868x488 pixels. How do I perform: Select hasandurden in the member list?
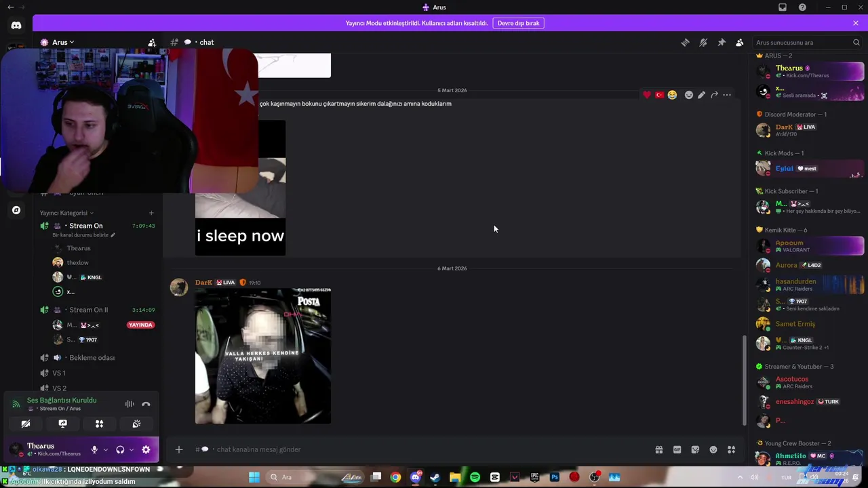point(810,285)
